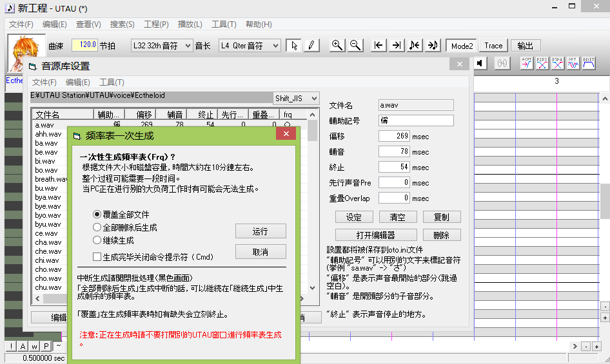610x364 pixels.
Task: Click the 复制 button
Action: [x=442, y=217]
